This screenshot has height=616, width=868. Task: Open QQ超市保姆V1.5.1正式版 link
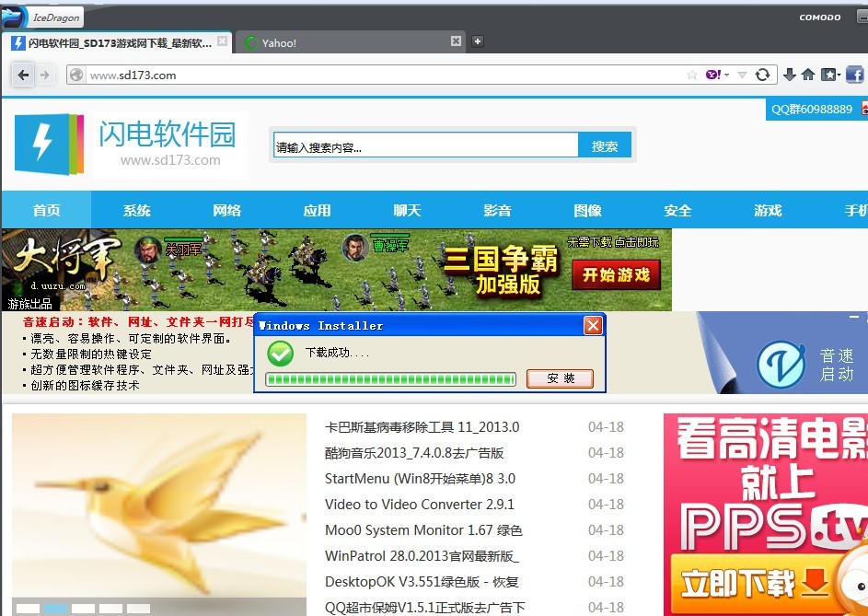click(425, 607)
